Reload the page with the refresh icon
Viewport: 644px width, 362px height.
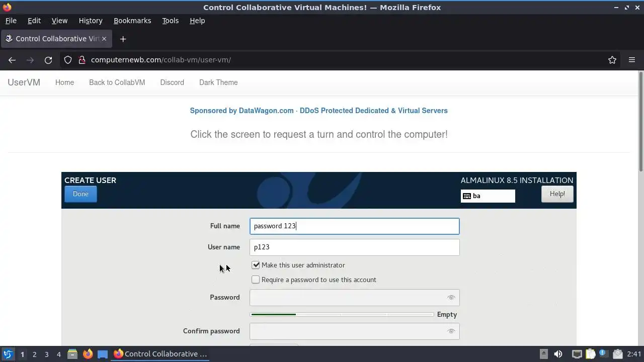coord(48,60)
